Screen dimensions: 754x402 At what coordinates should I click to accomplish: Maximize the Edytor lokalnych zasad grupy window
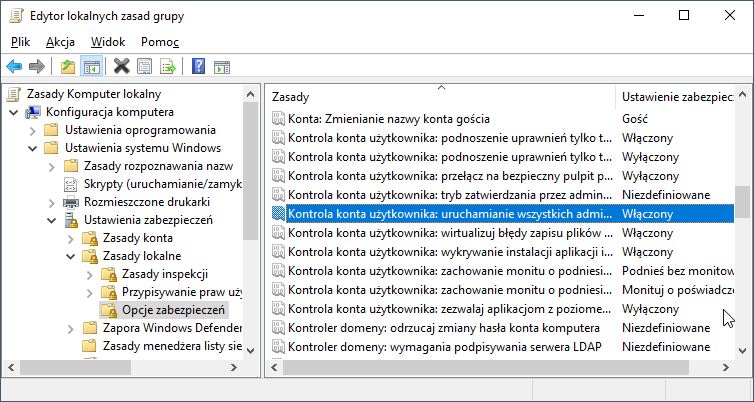pos(684,15)
